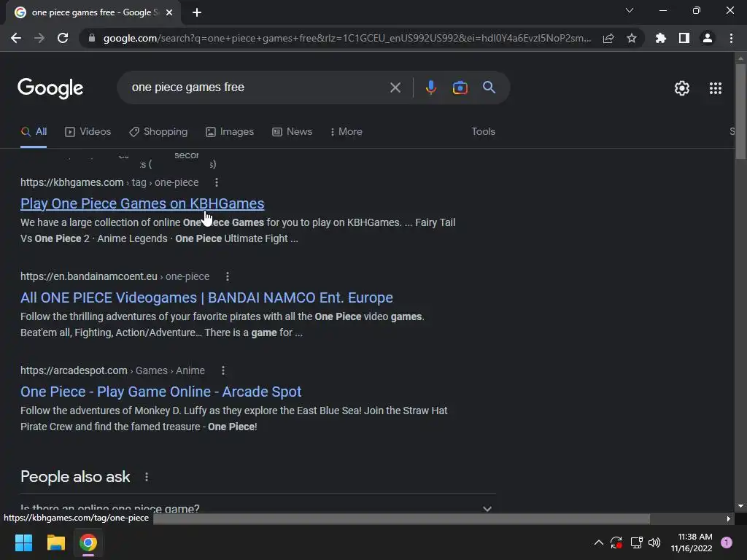Open the More search filters menu
Image resolution: width=747 pixels, height=560 pixels.
coord(347,132)
